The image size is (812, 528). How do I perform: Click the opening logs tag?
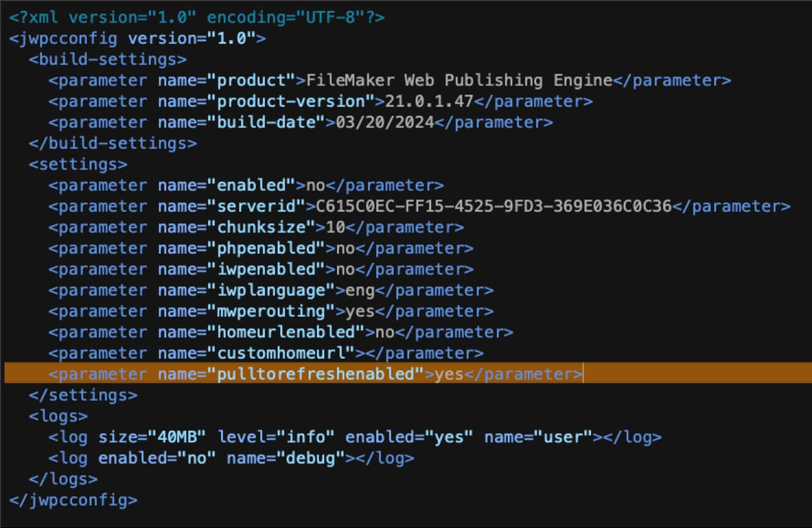click(x=58, y=416)
